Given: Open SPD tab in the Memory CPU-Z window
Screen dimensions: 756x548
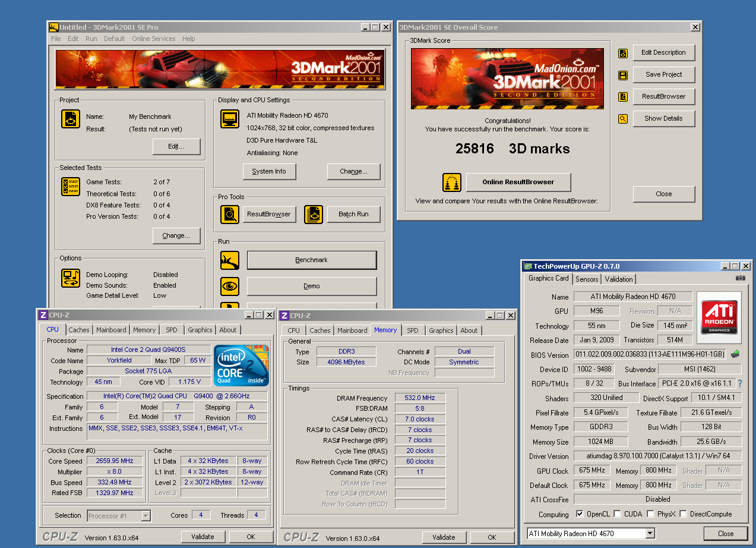Looking at the screenshot, I should tap(413, 330).
